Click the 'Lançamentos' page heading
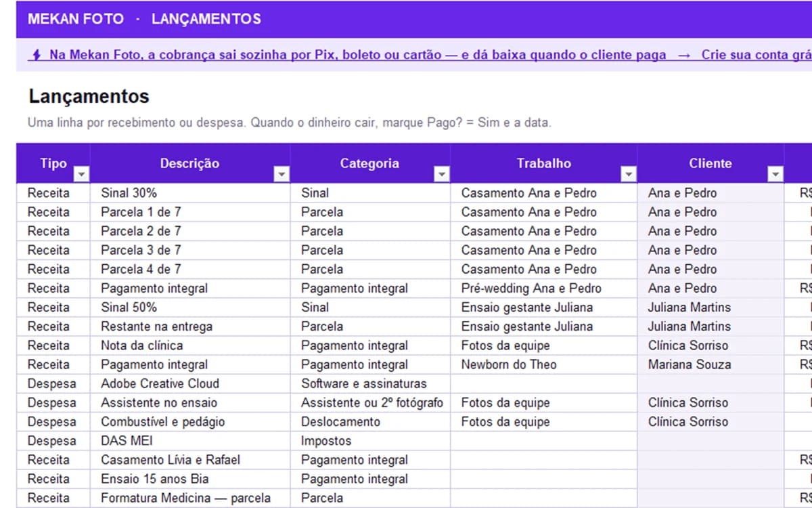Viewport: 812px width, 508px height. tap(89, 96)
